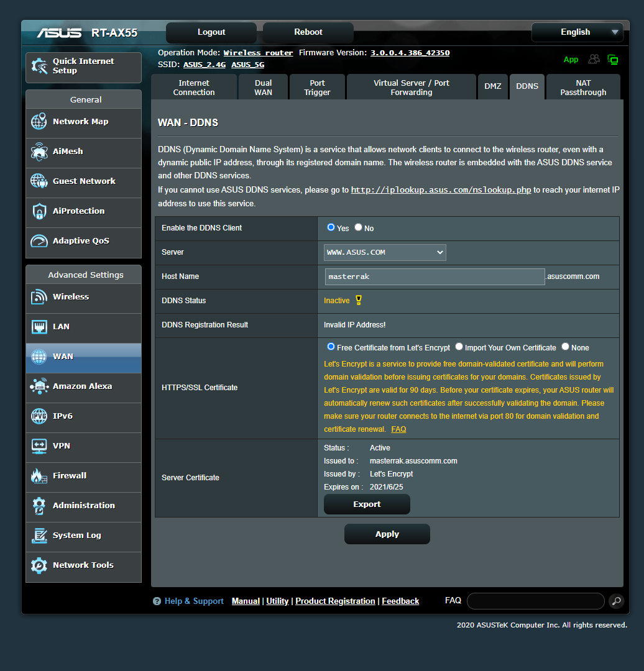
Task: Click the Reboot button
Action: [308, 32]
